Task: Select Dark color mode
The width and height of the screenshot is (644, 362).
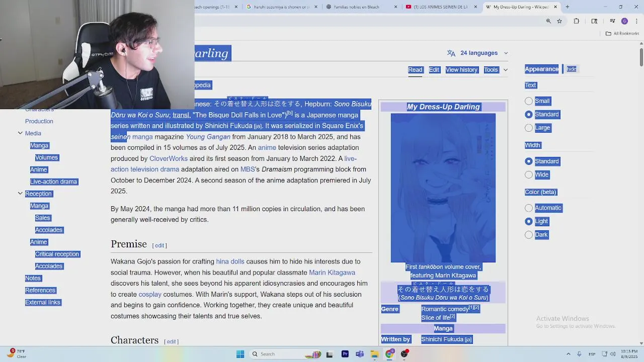Action: (529, 235)
